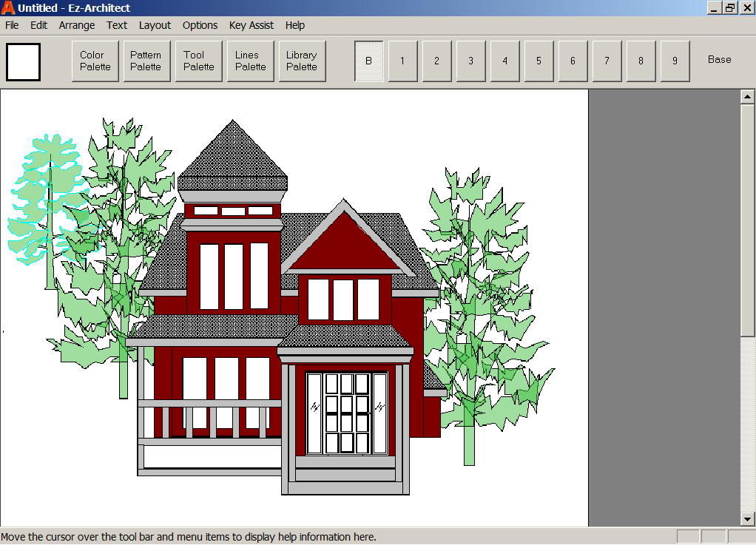This screenshot has height=545, width=756.
Task: Click the scroll down arrow
Action: pos(747,519)
